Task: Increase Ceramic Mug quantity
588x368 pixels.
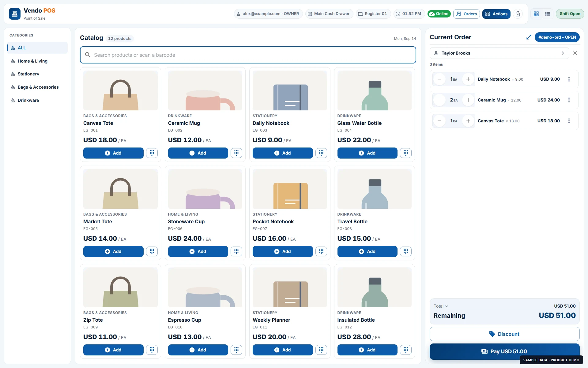Action: pyautogui.click(x=468, y=100)
